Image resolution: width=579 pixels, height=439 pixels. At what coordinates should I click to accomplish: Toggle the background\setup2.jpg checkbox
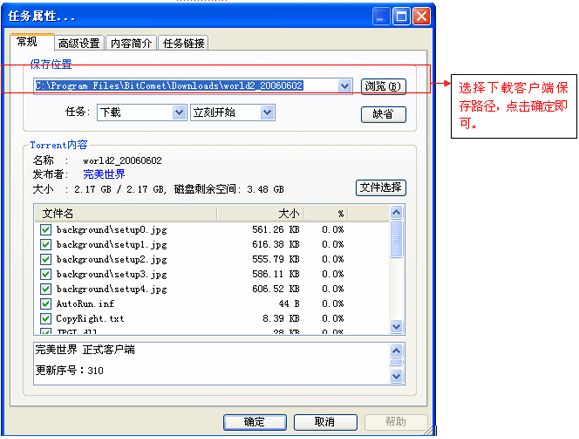pyautogui.click(x=45, y=259)
